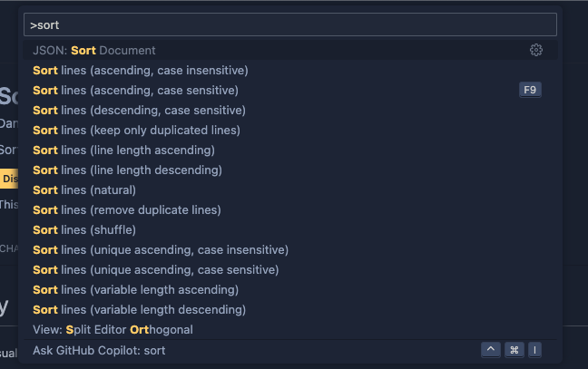This screenshot has height=369, width=588.
Task: Run Sort lines (line length descending)
Action: click(x=127, y=170)
